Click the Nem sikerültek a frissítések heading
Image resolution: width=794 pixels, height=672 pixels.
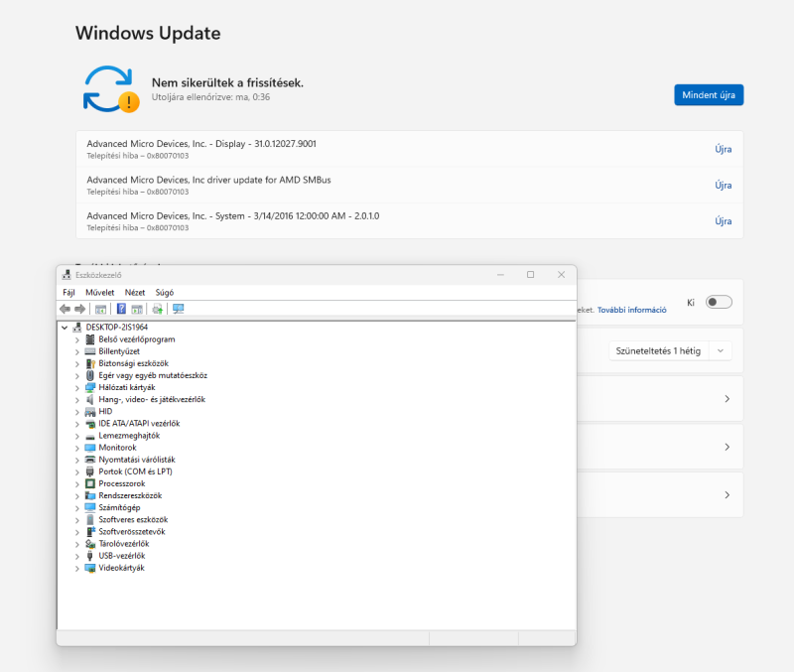point(227,82)
